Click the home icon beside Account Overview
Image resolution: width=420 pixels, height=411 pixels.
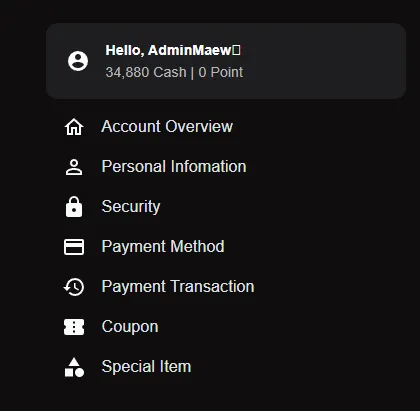click(x=74, y=127)
